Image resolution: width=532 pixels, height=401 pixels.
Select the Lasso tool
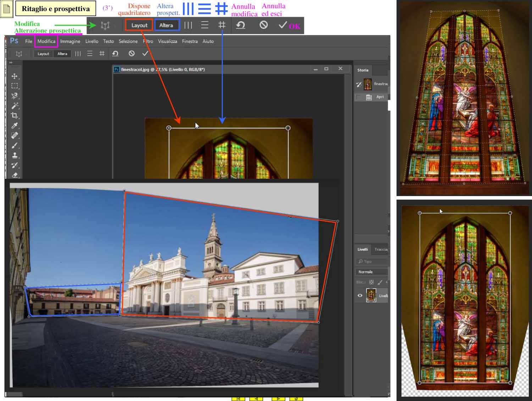coord(15,96)
